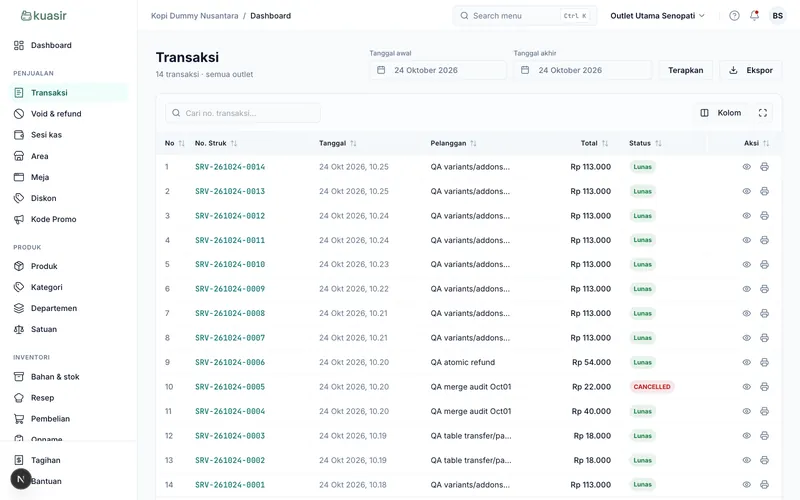This screenshot has height=500, width=800.
Task: Open Sesi kas menu item
Action: pos(68,135)
